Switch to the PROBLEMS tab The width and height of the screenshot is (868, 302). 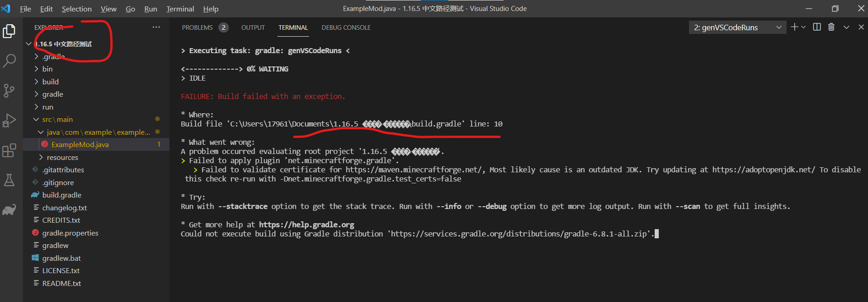(197, 27)
